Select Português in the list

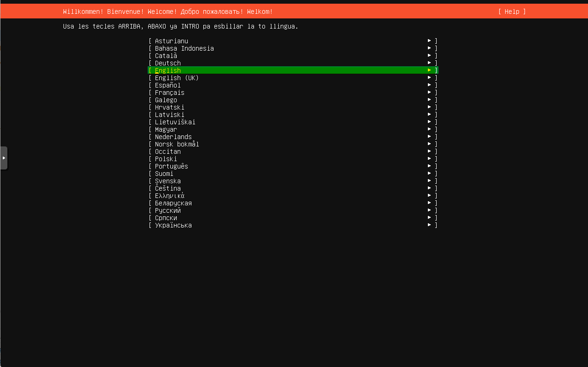172,166
